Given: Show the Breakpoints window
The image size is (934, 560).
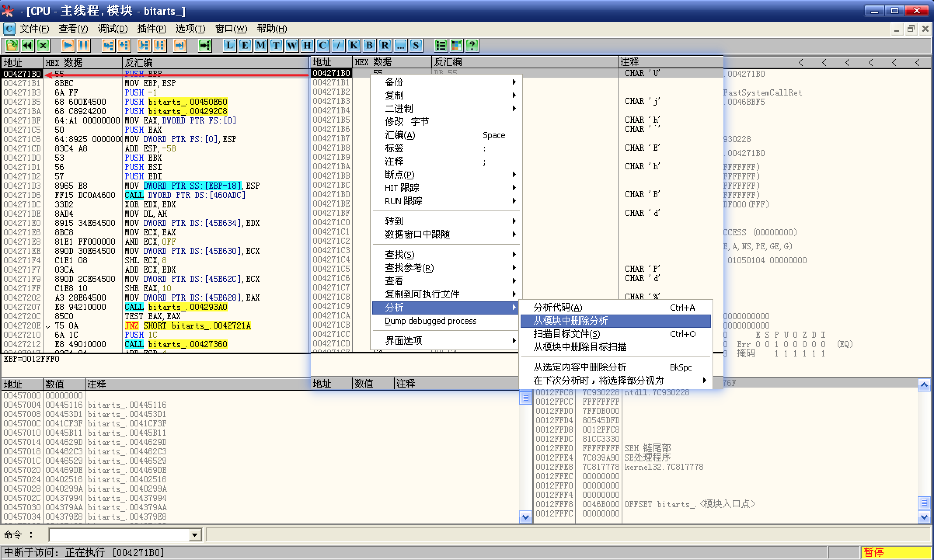Looking at the screenshot, I should 369,45.
